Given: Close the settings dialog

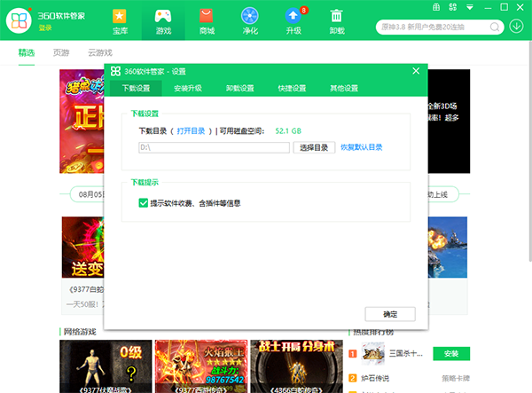Looking at the screenshot, I should (x=416, y=71).
